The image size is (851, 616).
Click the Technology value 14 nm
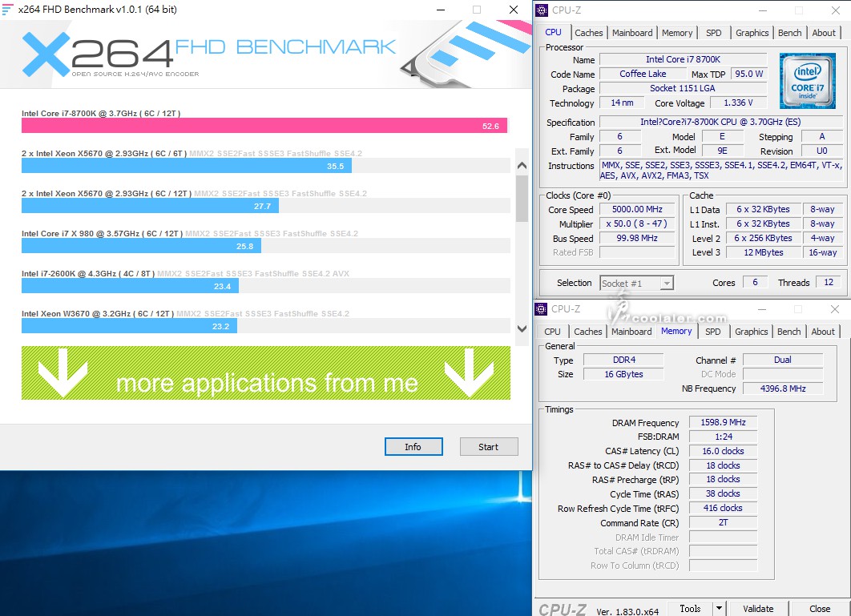click(622, 103)
